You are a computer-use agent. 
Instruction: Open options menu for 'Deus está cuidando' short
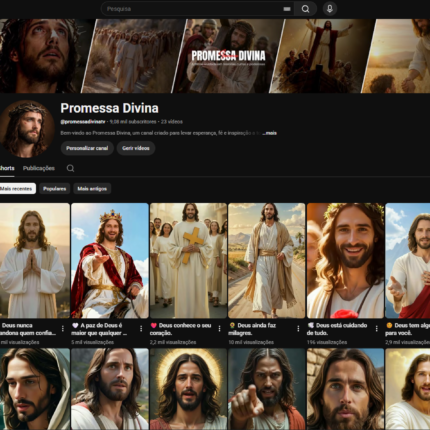pyautogui.click(x=376, y=329)
